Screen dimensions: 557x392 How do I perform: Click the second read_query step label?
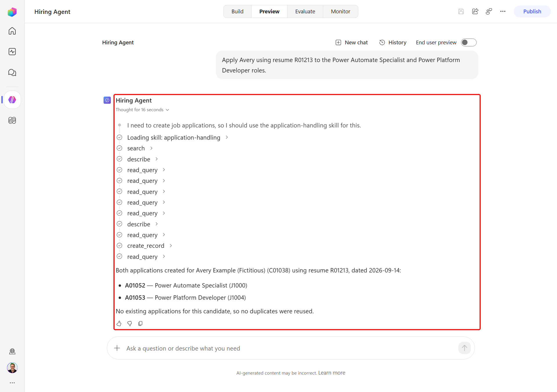pos(142,181)
